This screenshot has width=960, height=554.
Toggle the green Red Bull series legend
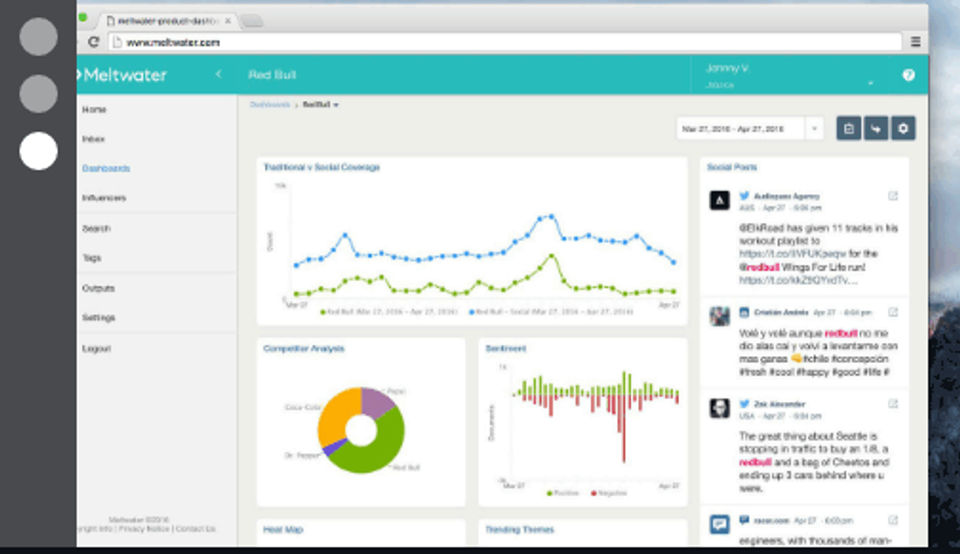coord(389,312)
